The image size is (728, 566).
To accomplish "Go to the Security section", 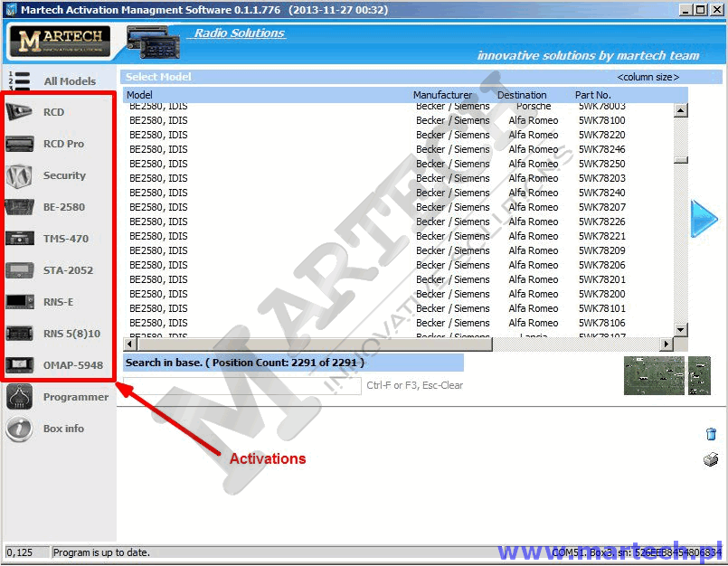I will coord(64,175).
